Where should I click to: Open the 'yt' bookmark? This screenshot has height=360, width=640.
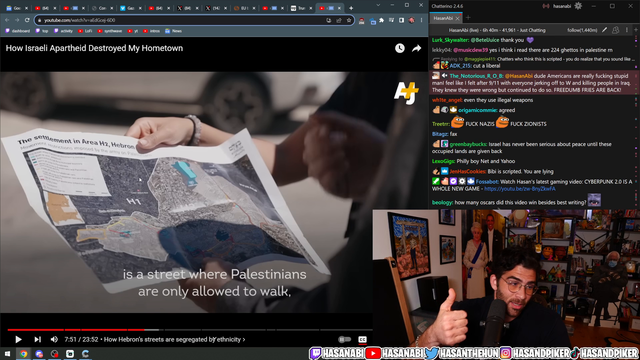pos(133,31)
